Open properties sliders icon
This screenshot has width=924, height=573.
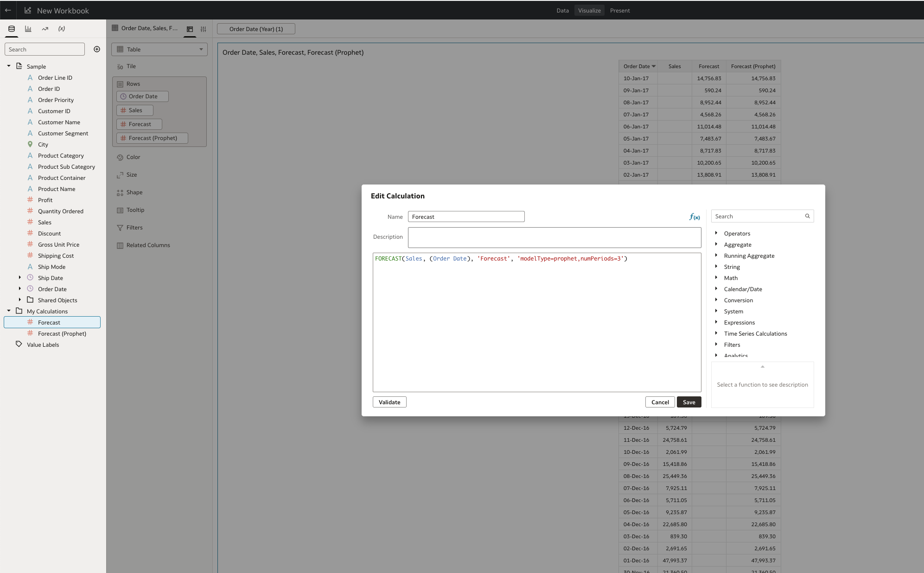(203, 29)
